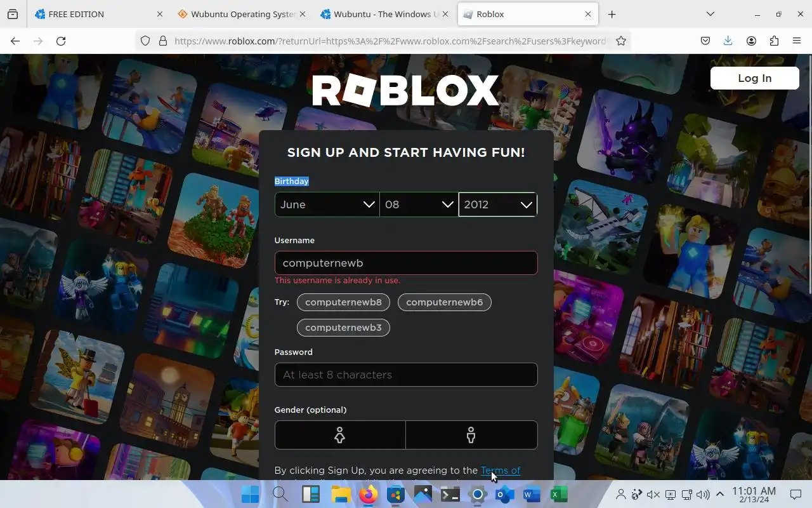
Task: Launch Excel from the taskbar
Action: click(x=559, y=494)
